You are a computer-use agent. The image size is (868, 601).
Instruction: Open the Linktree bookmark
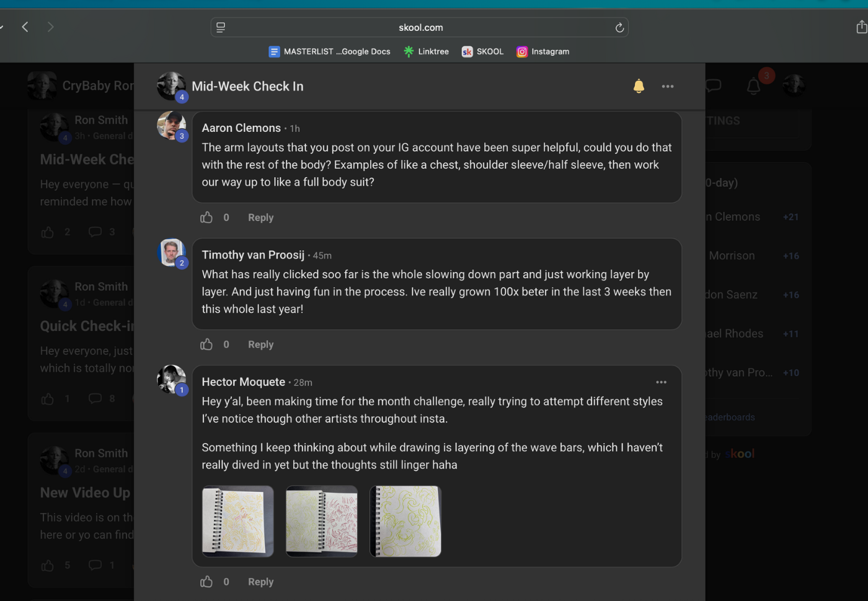coord(426,51)
